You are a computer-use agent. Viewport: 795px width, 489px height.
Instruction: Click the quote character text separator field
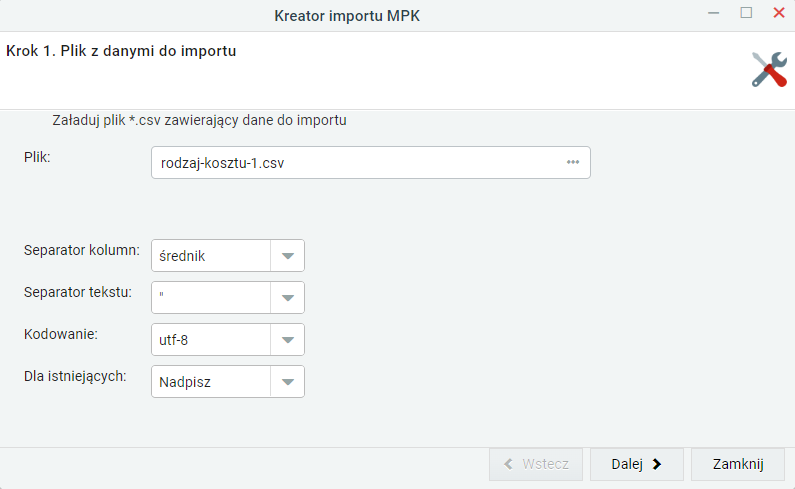(211, 298)
